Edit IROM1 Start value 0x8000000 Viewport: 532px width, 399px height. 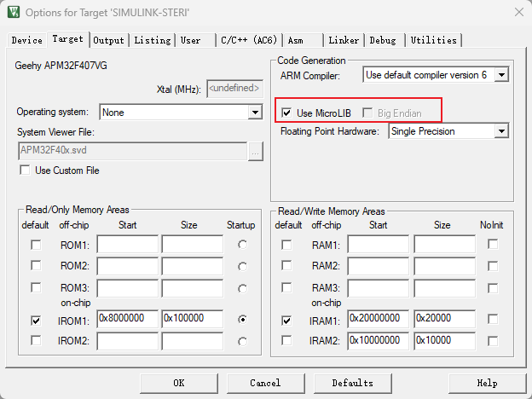click(128, 319)
